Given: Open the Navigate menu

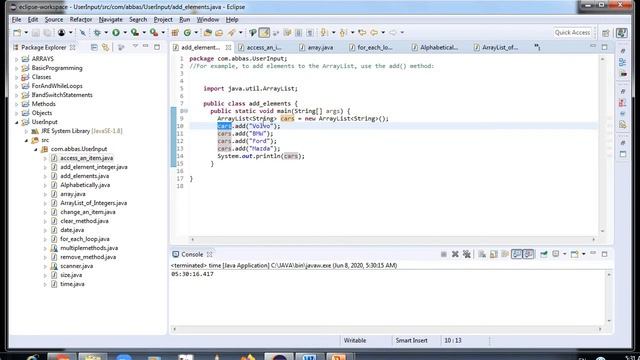Looking at the screenshot, I should [111, 20].
